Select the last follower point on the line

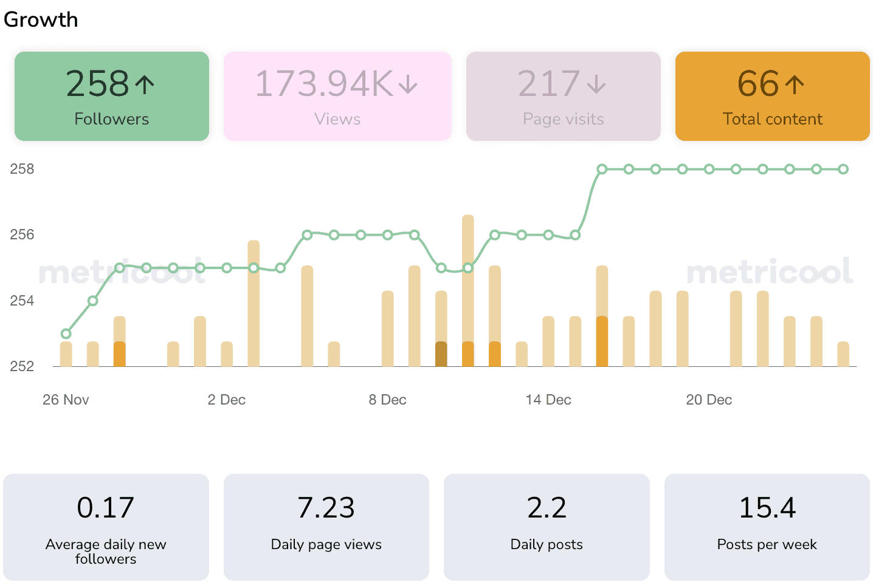pos(843,169)
